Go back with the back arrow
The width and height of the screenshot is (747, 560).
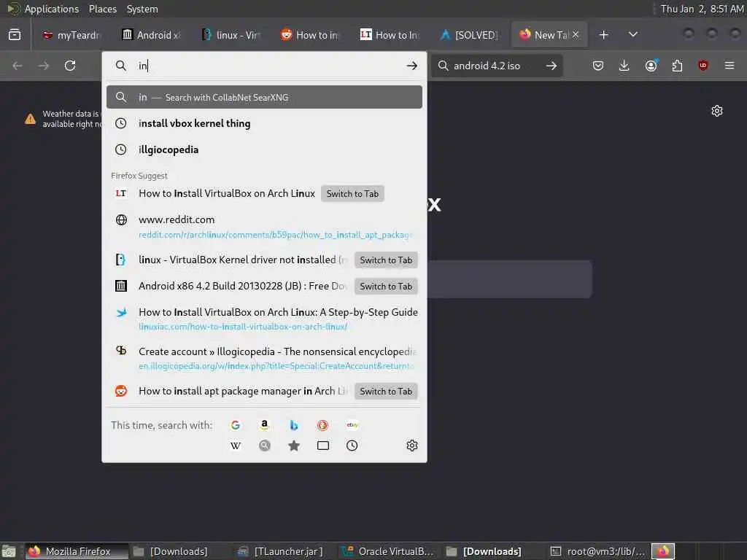click(x=18, y=66)
